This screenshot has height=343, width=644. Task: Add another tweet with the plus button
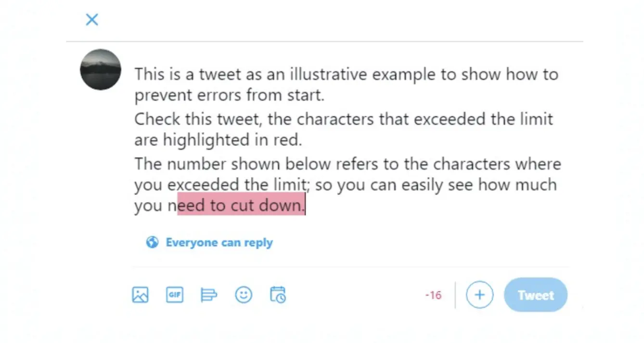479,295
